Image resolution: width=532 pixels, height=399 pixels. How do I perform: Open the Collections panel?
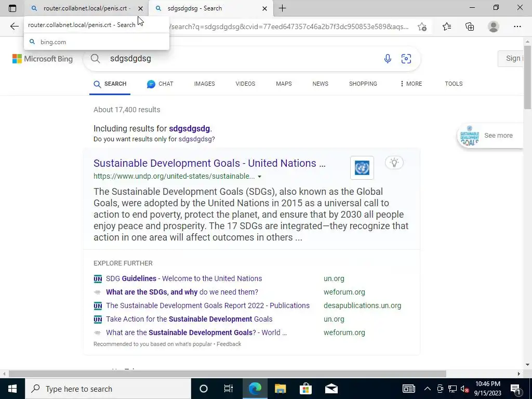(470, 26)
